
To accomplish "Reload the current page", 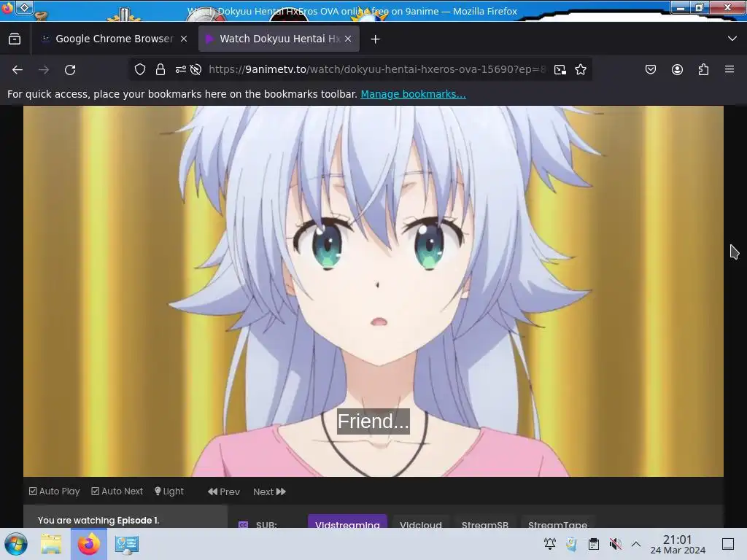I will tap(70, 70).
